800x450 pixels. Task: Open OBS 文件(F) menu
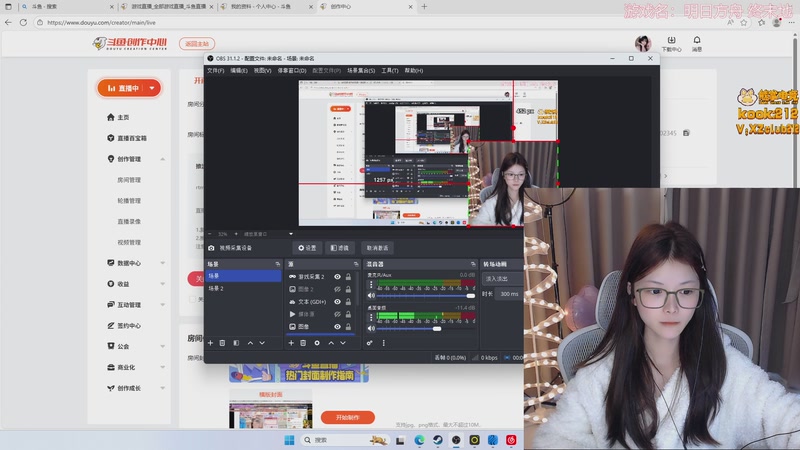pos(215,70)
